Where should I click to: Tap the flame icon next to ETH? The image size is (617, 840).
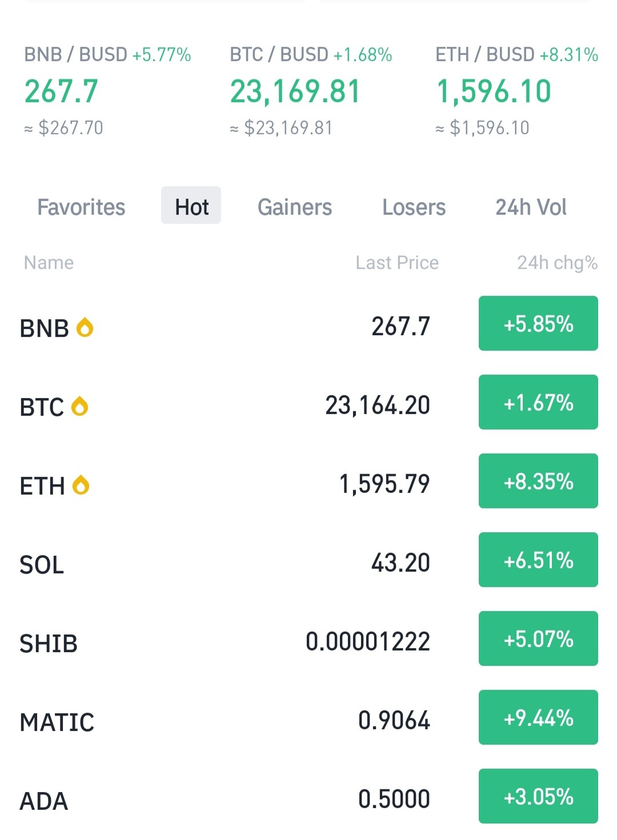point(81,485)
